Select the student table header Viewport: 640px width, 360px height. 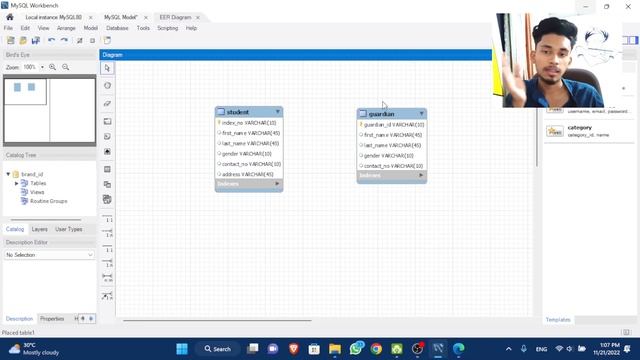(x=249, y=112)
